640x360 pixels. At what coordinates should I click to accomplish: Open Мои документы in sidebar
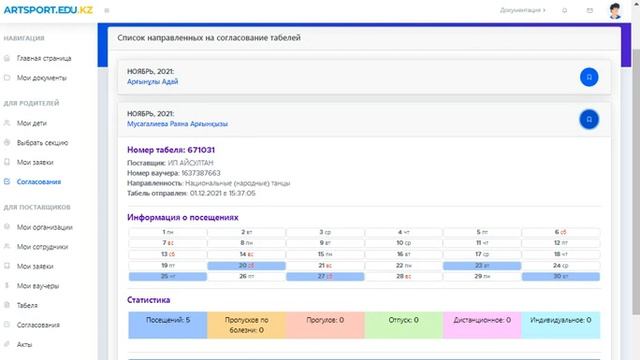42,78
